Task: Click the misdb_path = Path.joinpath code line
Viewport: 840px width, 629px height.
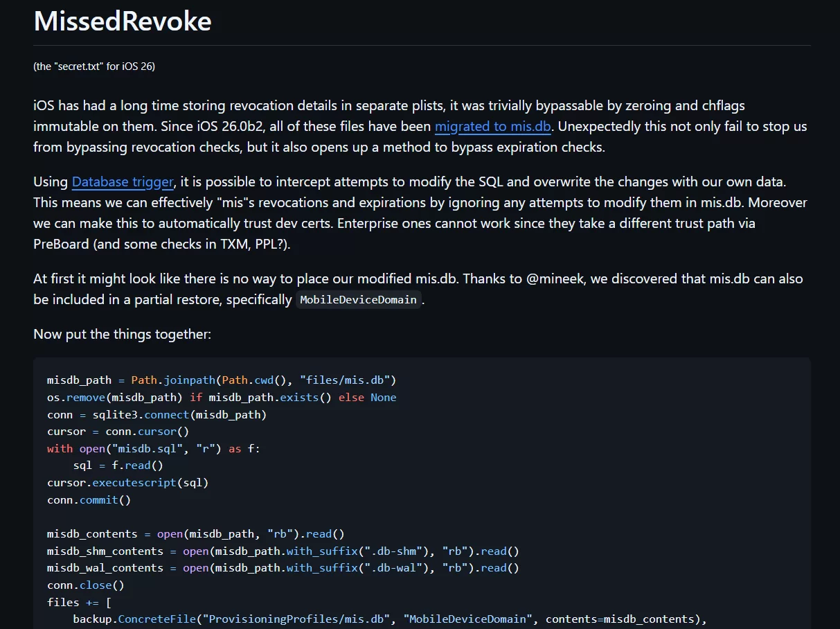Action: 222,380
